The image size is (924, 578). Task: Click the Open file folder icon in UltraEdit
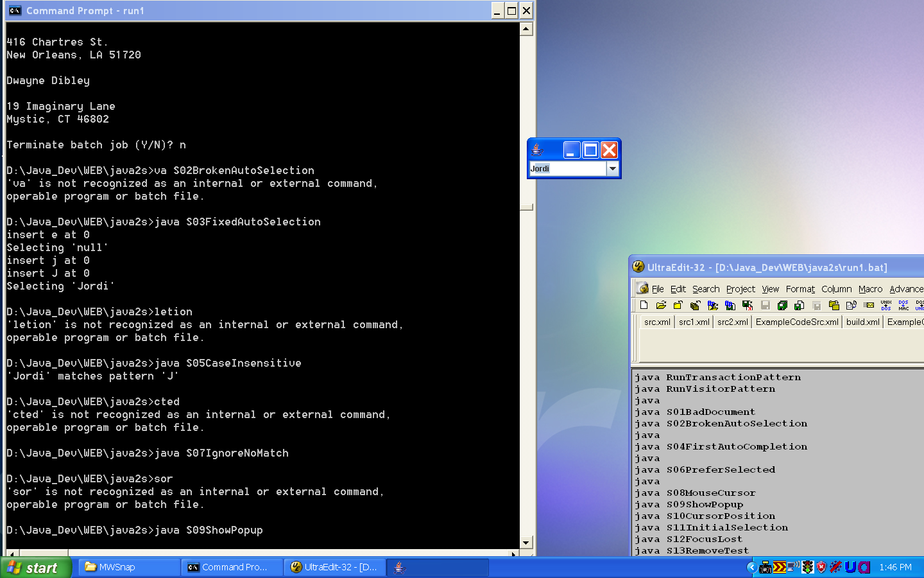click(661, 305)
